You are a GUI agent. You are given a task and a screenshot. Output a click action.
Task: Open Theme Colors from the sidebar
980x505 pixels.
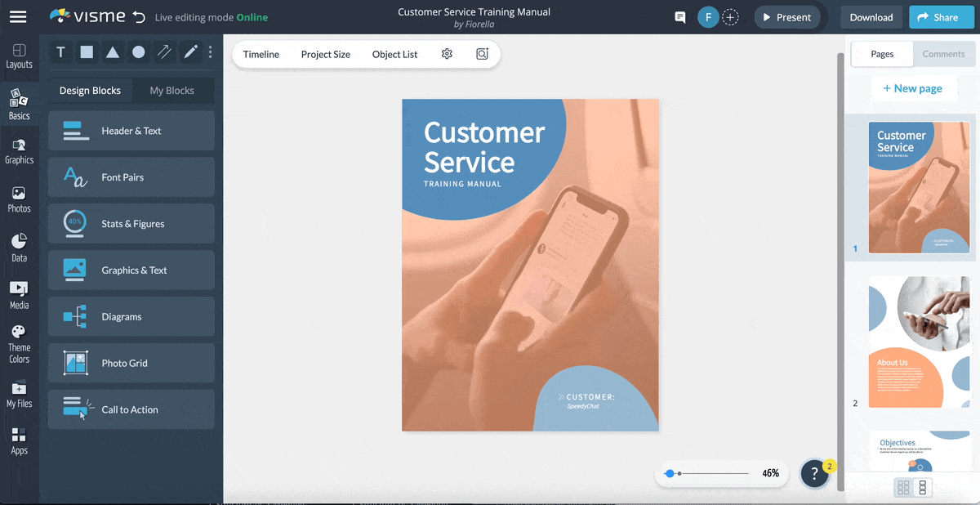pos(20,341)
